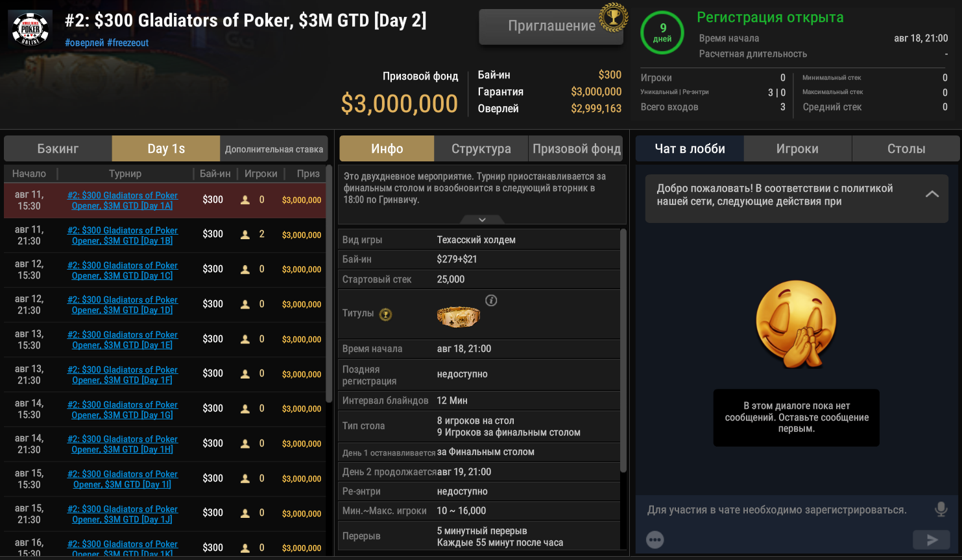This screenshot has width=962, height=560.
Task: Click the microphone icon in chat
Action: (x=941, y=509)
